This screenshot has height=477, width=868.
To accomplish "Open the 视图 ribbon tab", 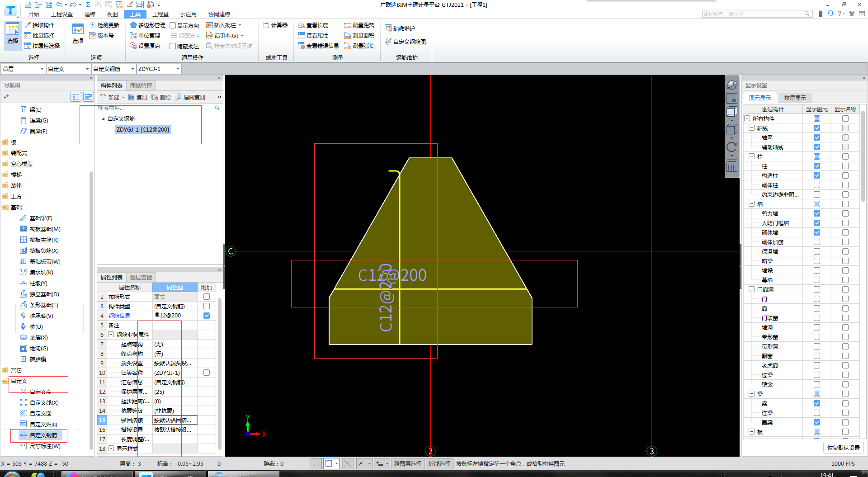I will [x=112, y=14].
